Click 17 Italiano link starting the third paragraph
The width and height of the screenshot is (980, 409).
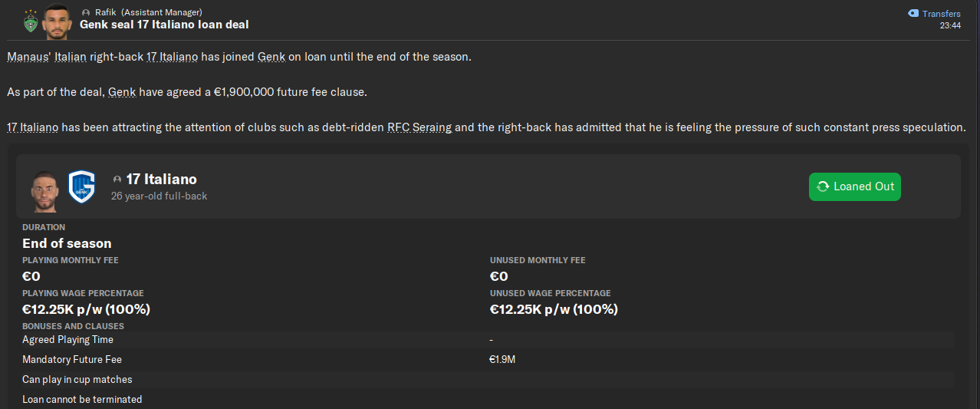tap(32, 127)
